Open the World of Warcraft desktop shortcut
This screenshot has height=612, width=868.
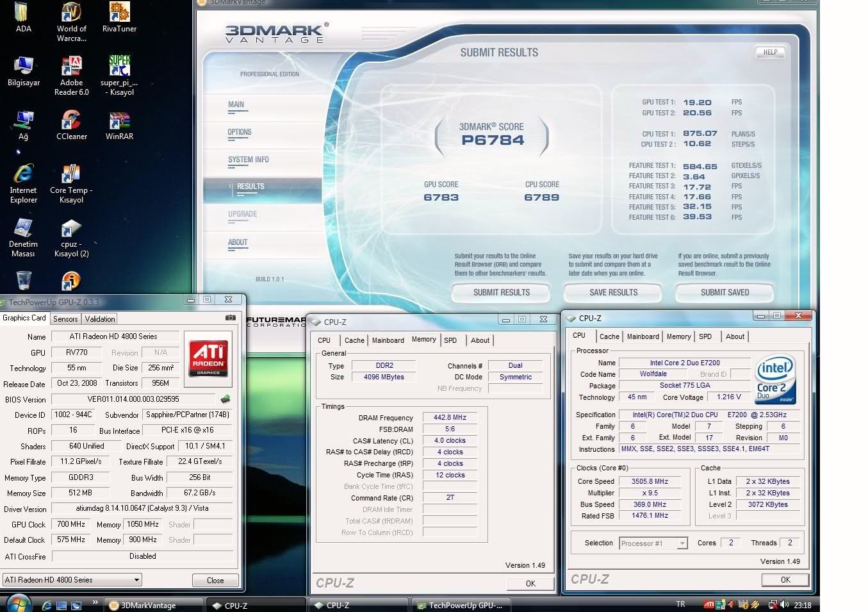pos(71,22)
